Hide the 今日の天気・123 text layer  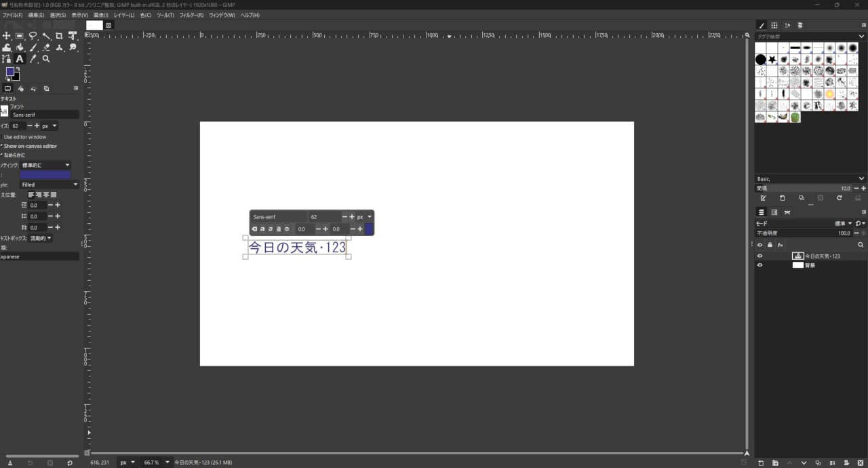point(759,256)
